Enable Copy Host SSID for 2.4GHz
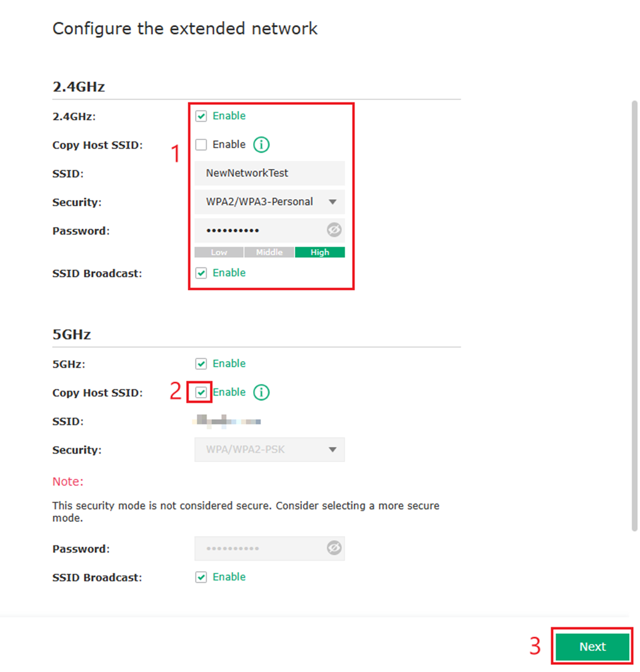This screenshot has height=672, width=640. [x=201, y=144]
